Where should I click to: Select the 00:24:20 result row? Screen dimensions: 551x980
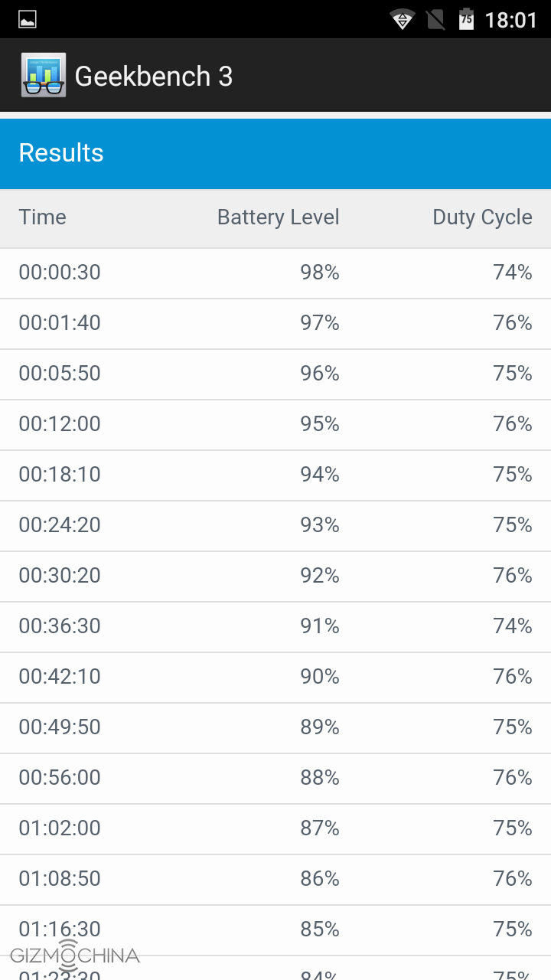[275, 525]
